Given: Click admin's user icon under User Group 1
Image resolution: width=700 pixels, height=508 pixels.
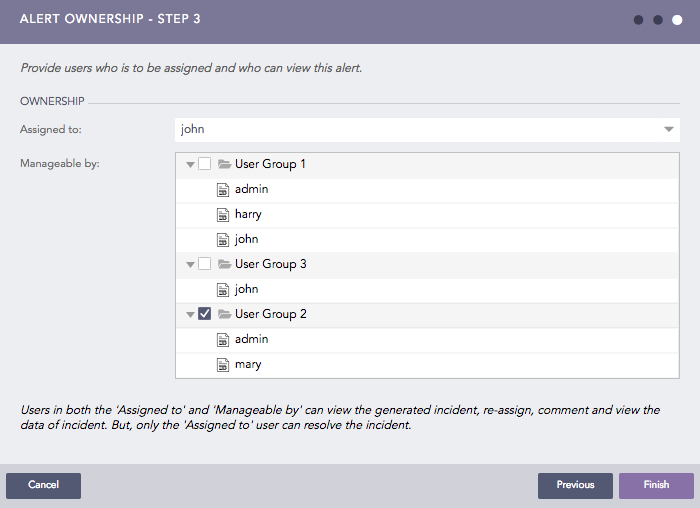Looking at the screenshot, I should tap(224, 189).
